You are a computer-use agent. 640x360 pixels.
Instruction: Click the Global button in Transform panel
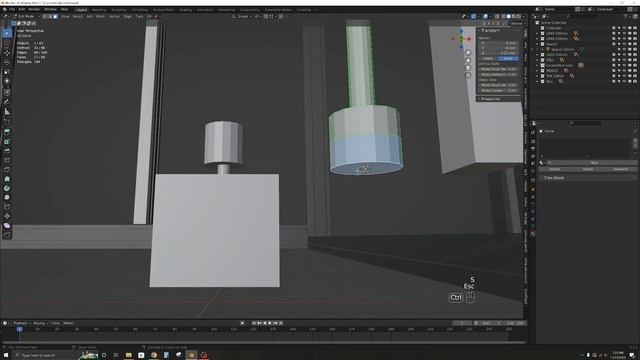[488, 58]
